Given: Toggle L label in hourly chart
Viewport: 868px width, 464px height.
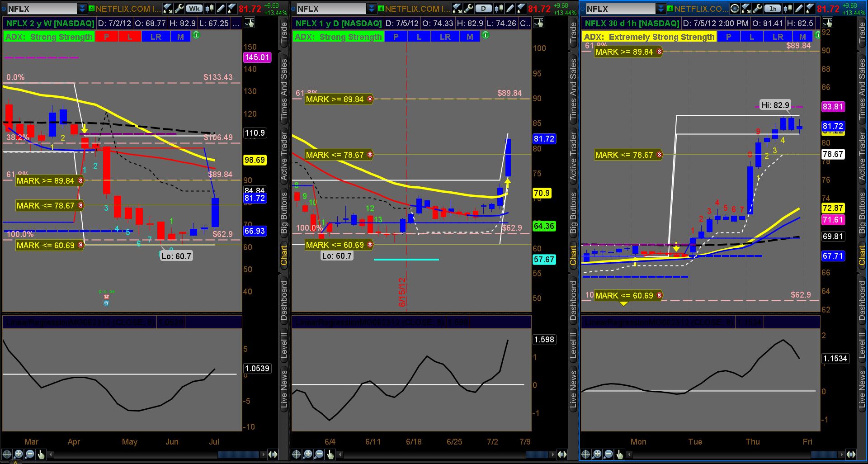Looking at the screenshot, I should [752, 37].
